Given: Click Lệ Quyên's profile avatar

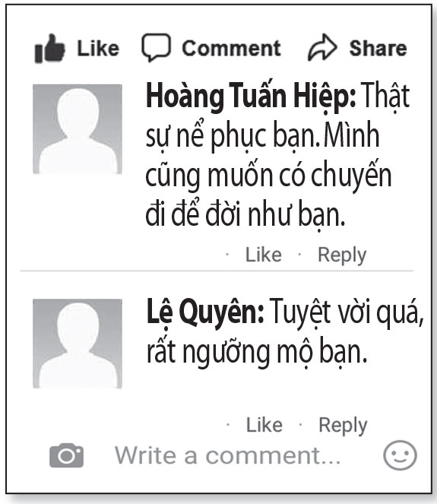Looking at the screenshot, I should click(x=78, y=344).
